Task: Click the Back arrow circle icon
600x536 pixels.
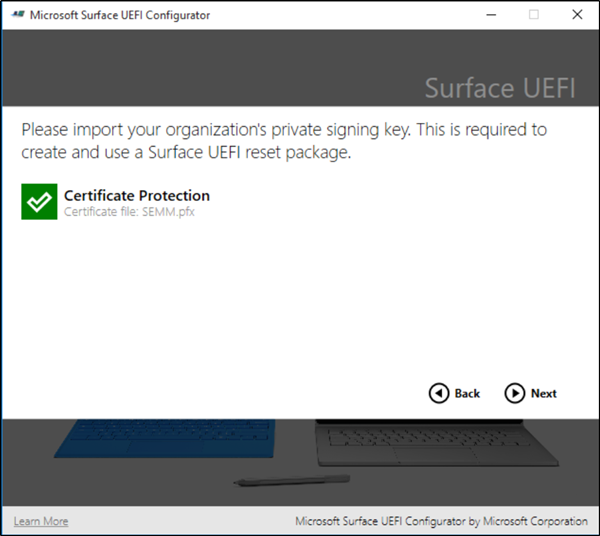Action: [438, 393]
